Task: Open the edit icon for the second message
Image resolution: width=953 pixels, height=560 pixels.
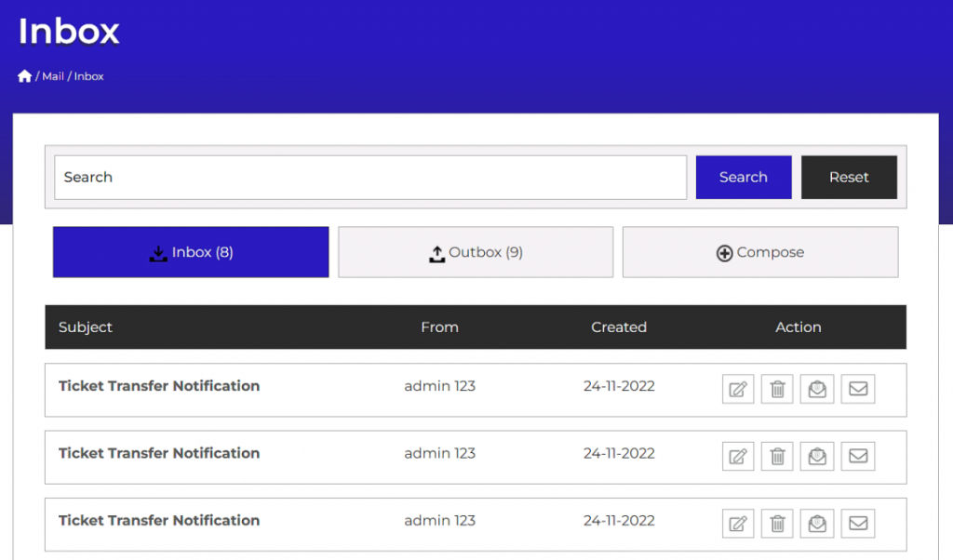Action: [x=737, y=456]
